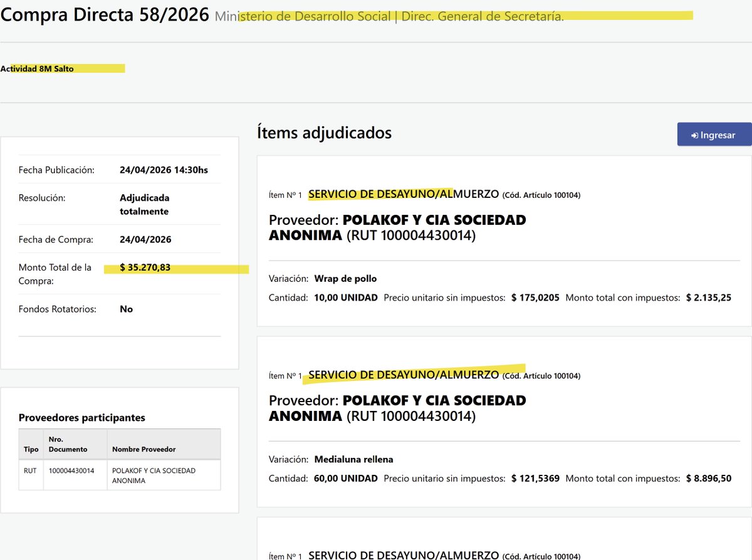Select document number 100004430014 in providers table

(71, 470)
